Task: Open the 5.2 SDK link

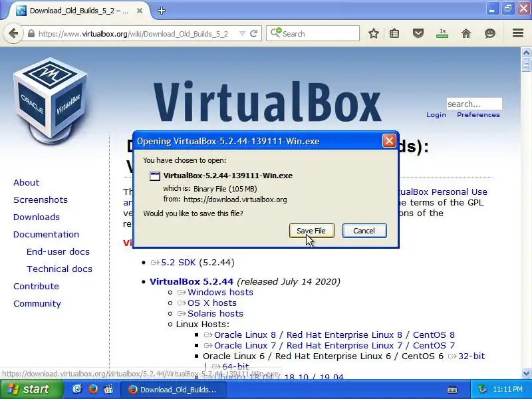Action: point(178,263)
